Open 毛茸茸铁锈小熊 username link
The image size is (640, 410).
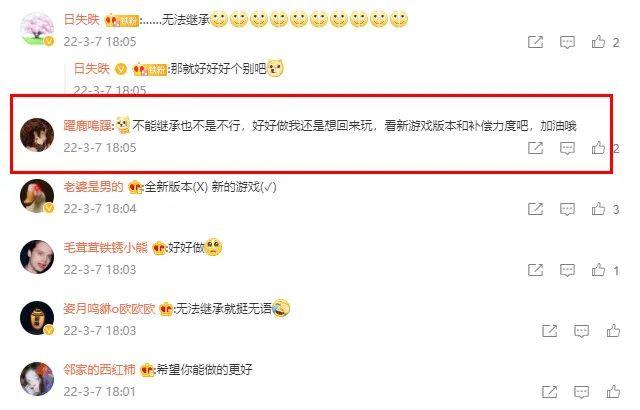[x=105, y=248]
